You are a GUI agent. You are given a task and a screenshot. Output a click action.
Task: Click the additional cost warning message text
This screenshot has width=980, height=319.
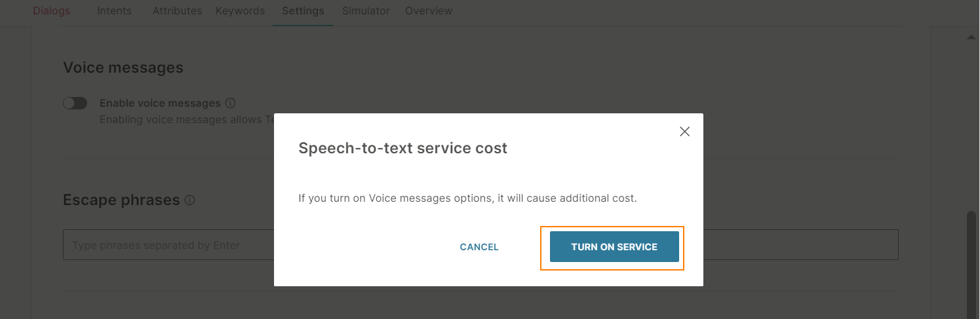467,198
